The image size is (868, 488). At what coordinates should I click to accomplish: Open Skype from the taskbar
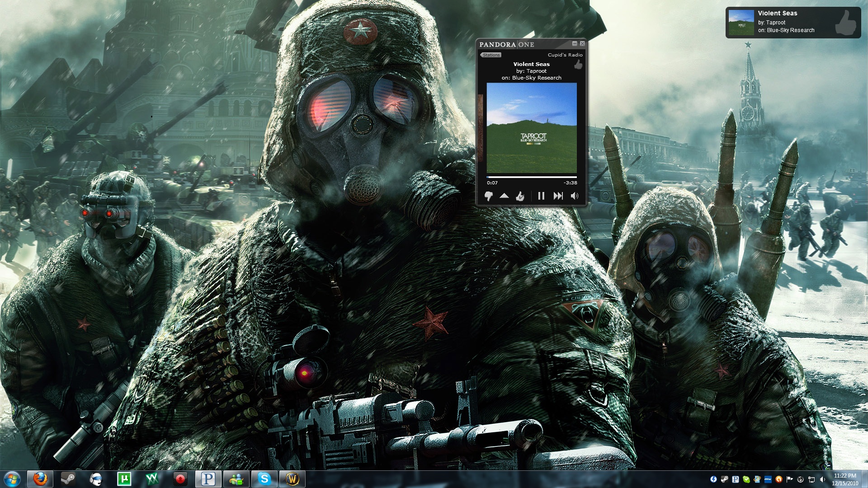coord(264,479)
